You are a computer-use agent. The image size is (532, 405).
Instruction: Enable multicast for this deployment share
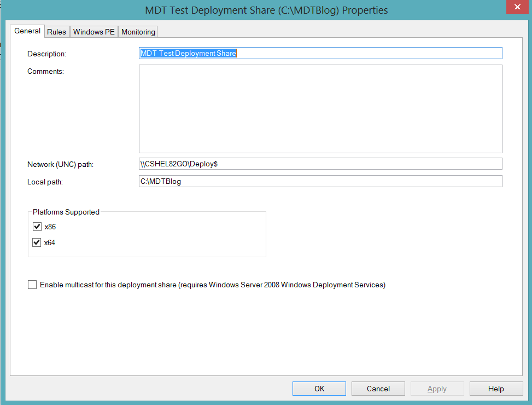32,285
